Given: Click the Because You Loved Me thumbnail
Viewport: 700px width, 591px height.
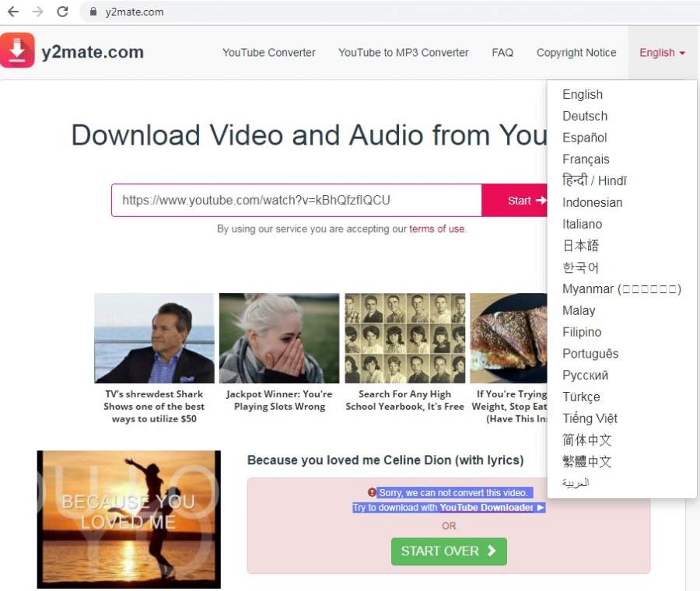Looking at the screenshot, I should (128, 519).
